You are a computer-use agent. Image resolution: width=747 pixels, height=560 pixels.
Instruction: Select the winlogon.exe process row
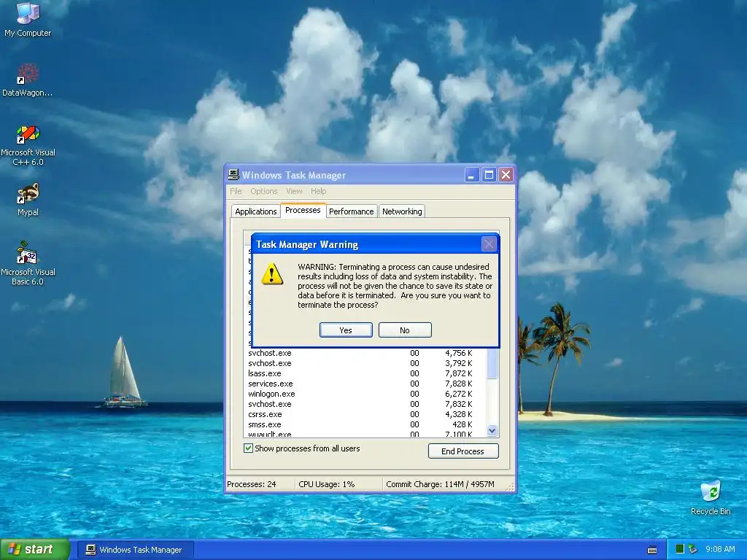(x=366, y=394)
